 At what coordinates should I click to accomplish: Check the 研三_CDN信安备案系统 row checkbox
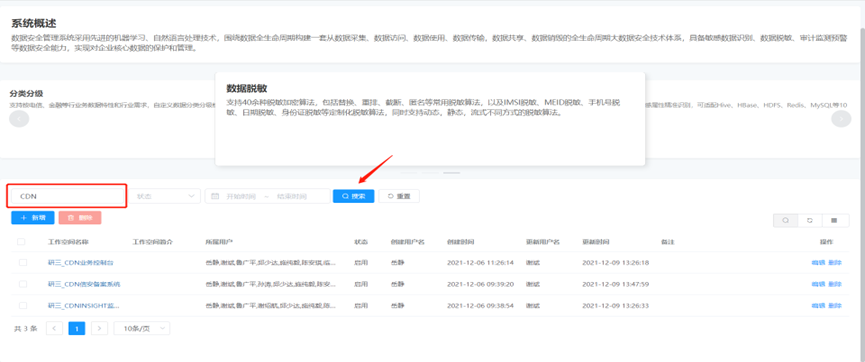pyautogui.click(x=23, y=284)
